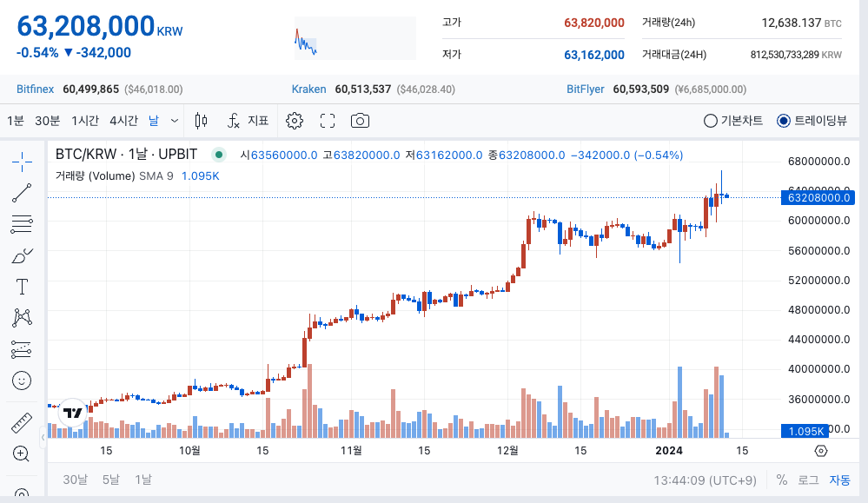Activate the zoom in tool
This screenshot has width=868, height=503.
[21, 454]
